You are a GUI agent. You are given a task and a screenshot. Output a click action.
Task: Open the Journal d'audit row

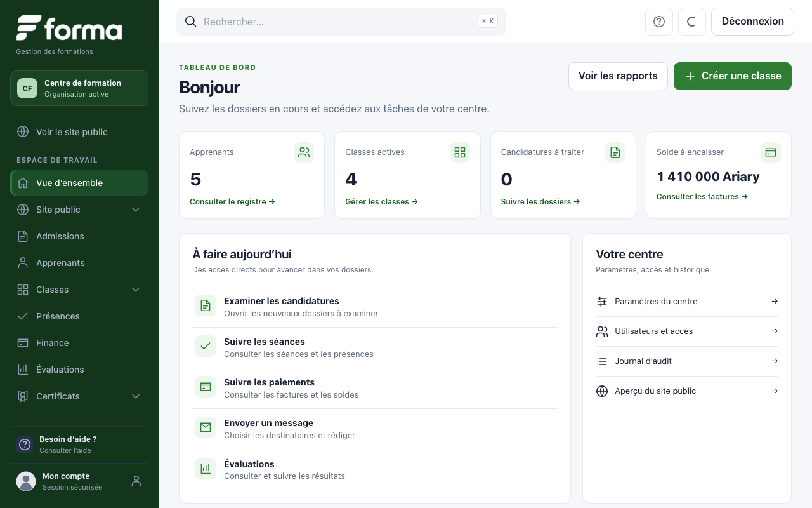tap(687, 361)
